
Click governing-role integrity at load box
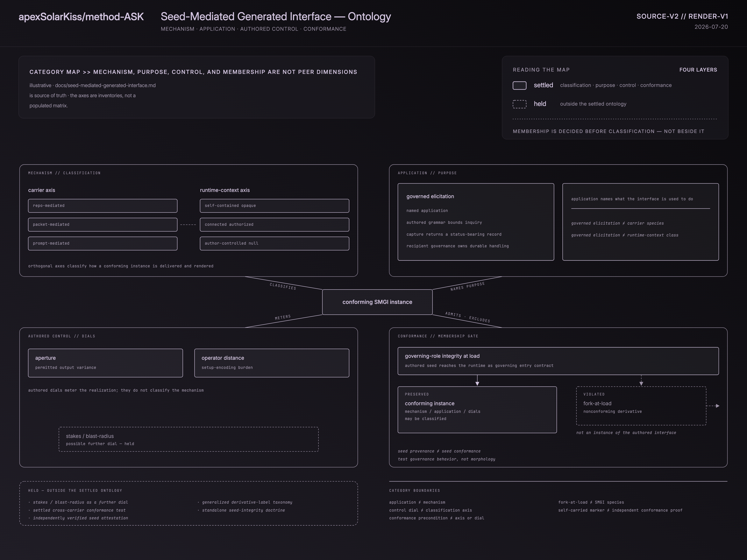558,361
